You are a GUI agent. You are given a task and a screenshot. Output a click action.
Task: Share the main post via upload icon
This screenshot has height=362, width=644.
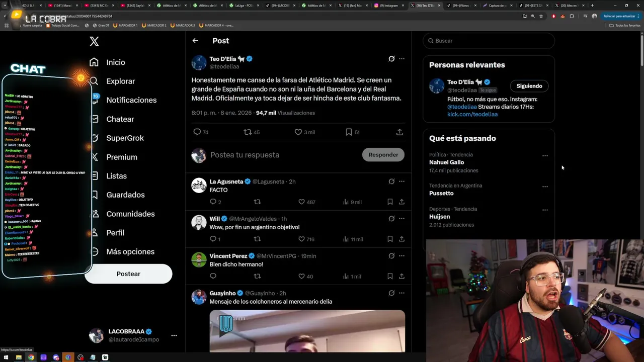coord(399,132)
